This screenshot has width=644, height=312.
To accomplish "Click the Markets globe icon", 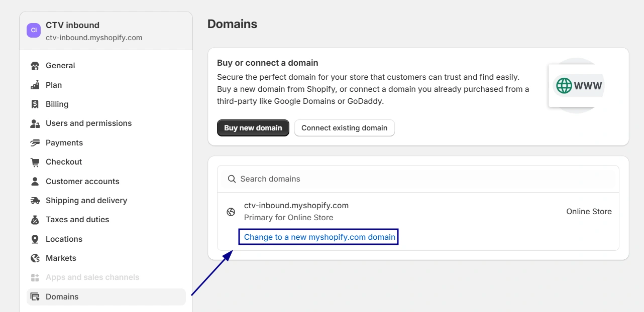I will coord(35,258).
